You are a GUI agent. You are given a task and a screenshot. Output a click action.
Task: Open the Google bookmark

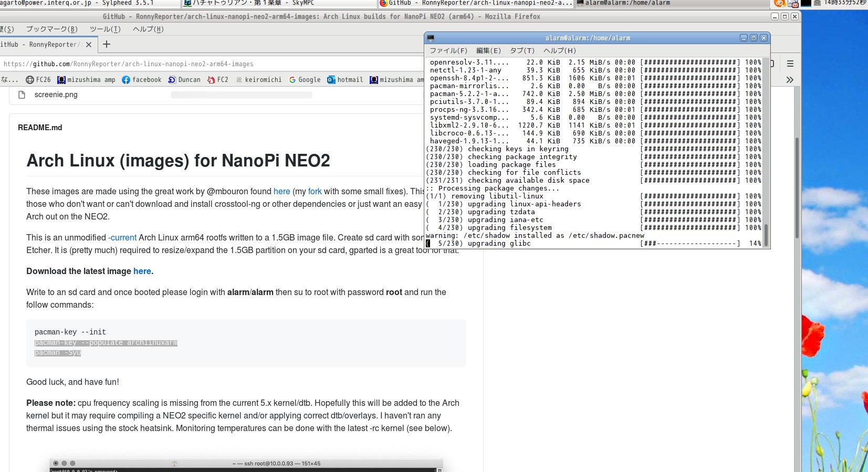coord(305,80)
